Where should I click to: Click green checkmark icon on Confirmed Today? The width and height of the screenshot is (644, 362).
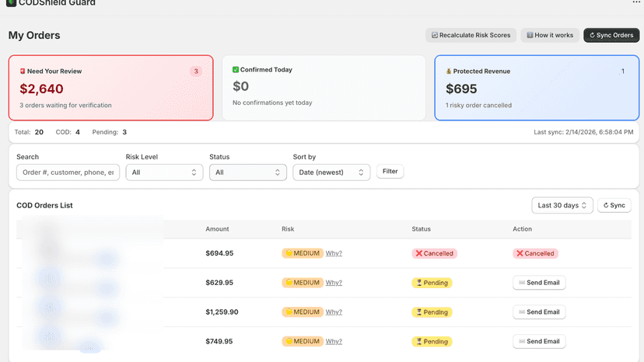click(x=236, y=70)
